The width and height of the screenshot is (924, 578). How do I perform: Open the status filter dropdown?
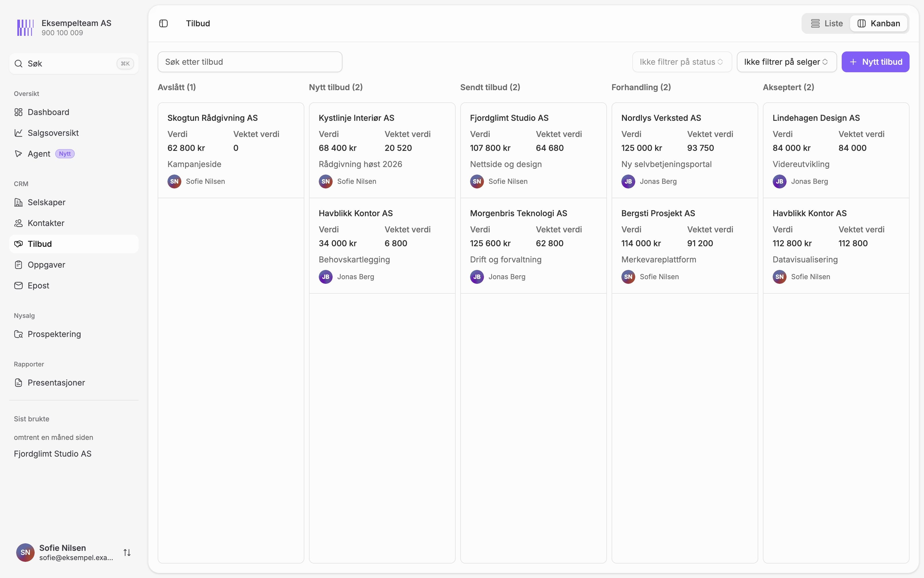tap(682, 62)
